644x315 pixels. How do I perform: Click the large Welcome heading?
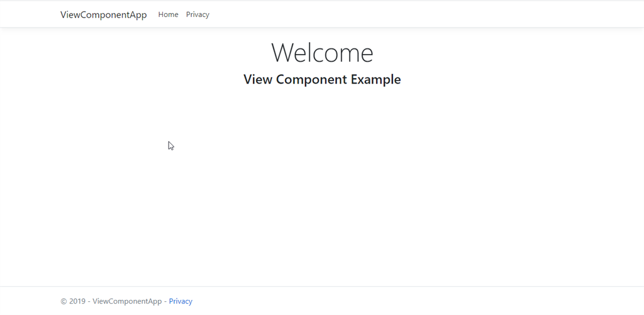322,53
